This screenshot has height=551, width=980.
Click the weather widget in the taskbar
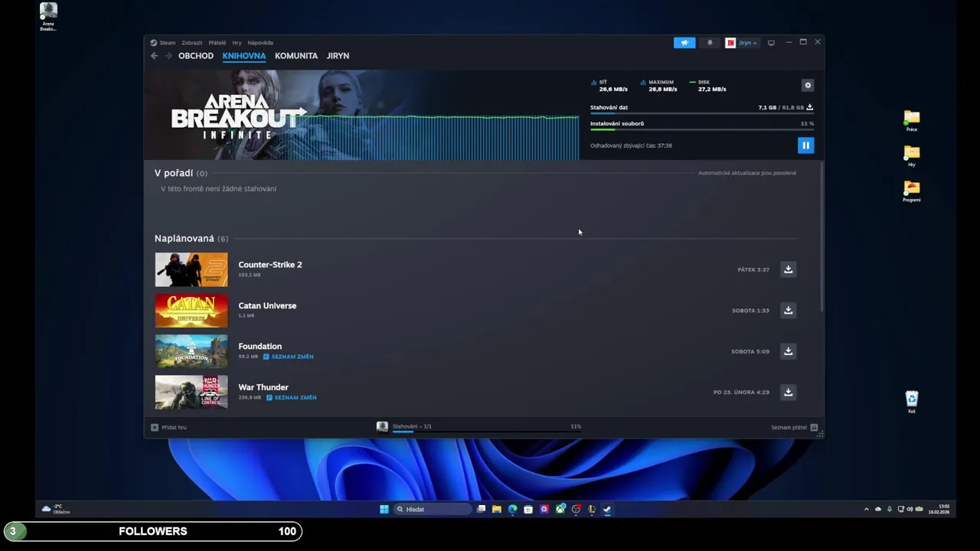[x=56, y=509]
